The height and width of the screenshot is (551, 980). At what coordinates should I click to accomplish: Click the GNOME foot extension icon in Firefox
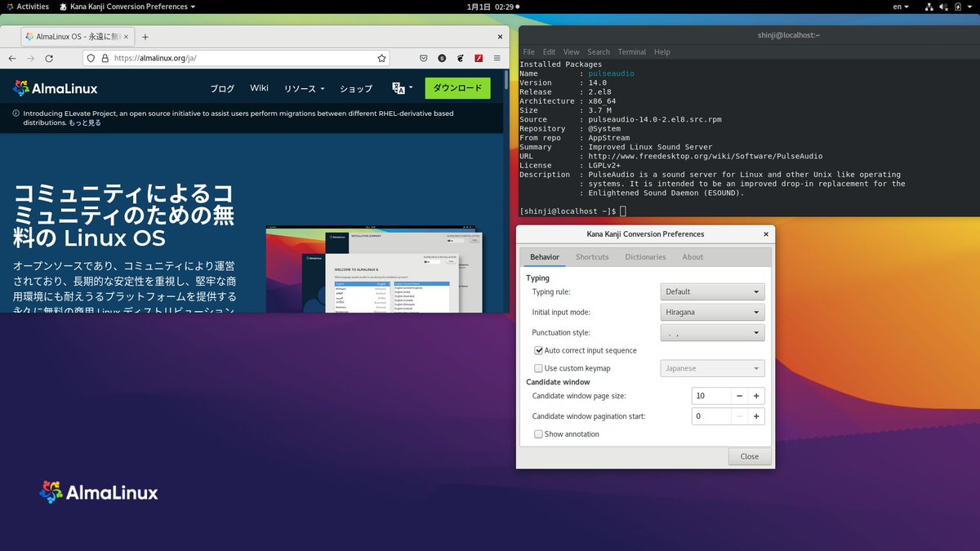click(461, 59)
